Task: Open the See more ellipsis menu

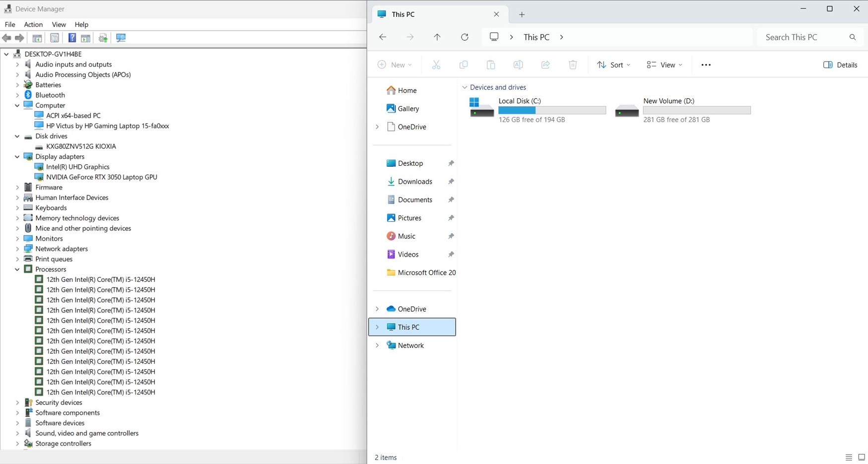Action: point(706,65)
